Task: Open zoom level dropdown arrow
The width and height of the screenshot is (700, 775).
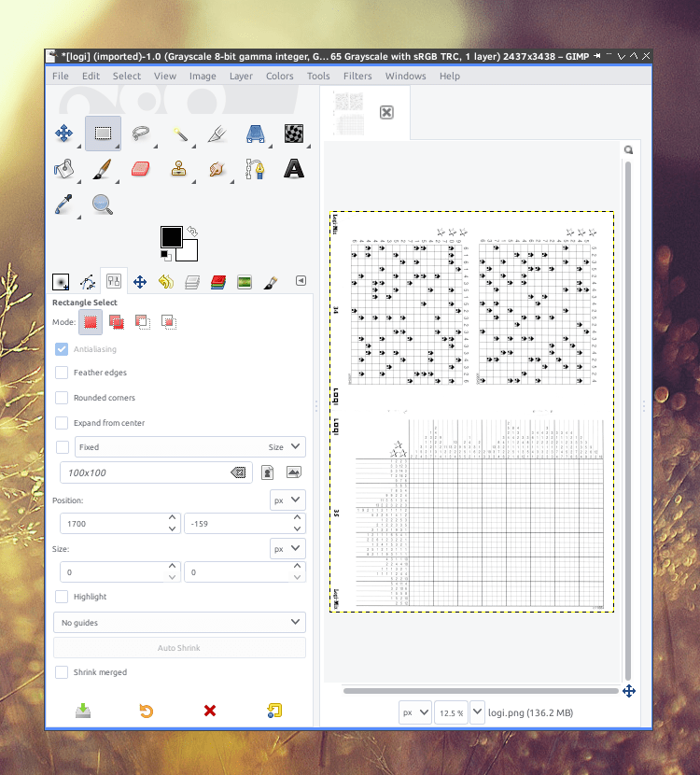Action: (x=477, y=712)
